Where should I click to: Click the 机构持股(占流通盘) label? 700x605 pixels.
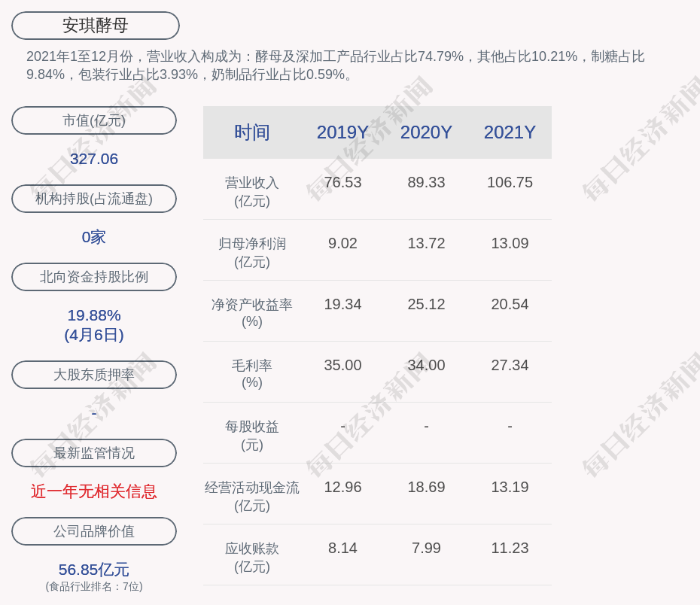(x=94, y=199)
